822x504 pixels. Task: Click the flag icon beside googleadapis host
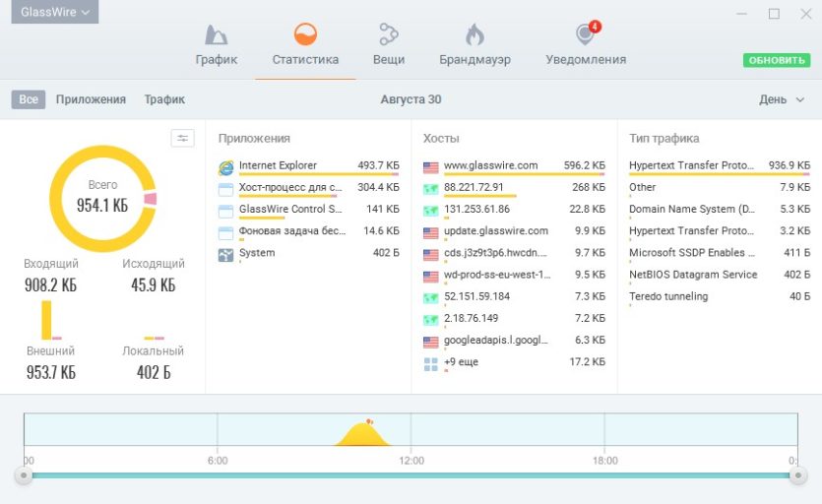[x=431, y=342]
